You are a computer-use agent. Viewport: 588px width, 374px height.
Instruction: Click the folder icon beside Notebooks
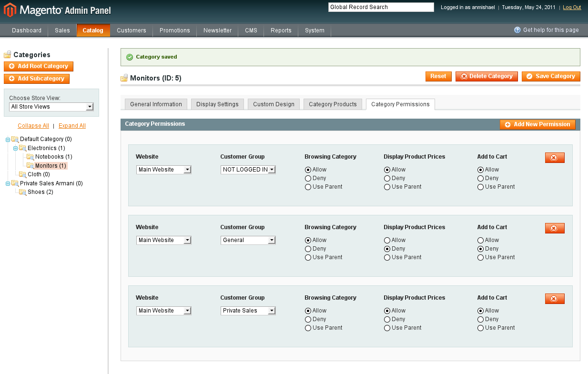[30, 157]
